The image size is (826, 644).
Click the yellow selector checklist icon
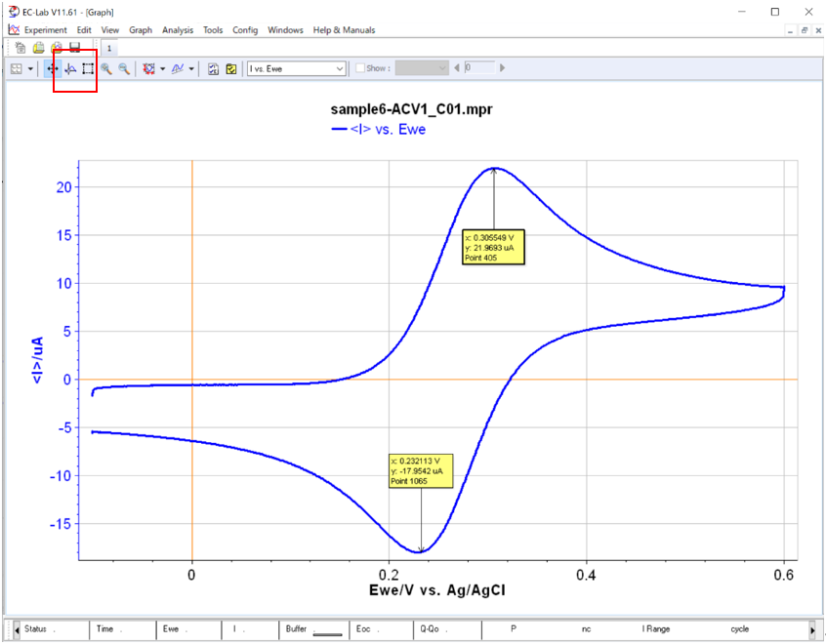pyautogui.click(x=231, y=68)
